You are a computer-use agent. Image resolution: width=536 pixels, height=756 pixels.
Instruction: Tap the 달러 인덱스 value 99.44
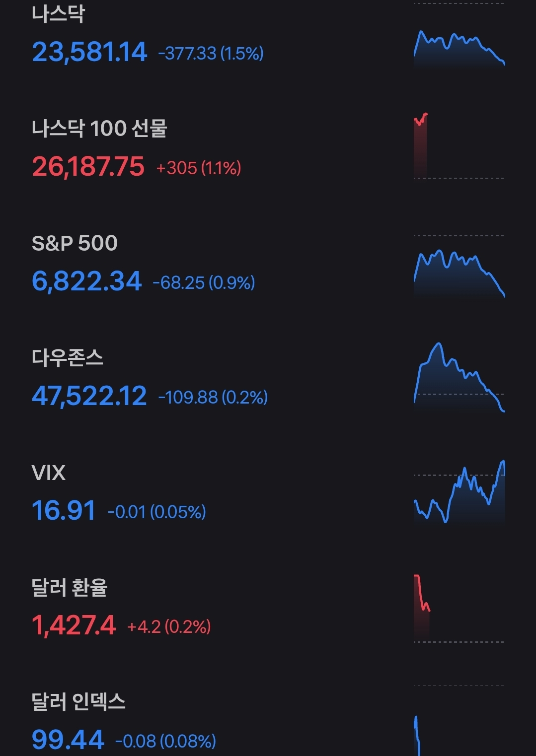(68, 740)
